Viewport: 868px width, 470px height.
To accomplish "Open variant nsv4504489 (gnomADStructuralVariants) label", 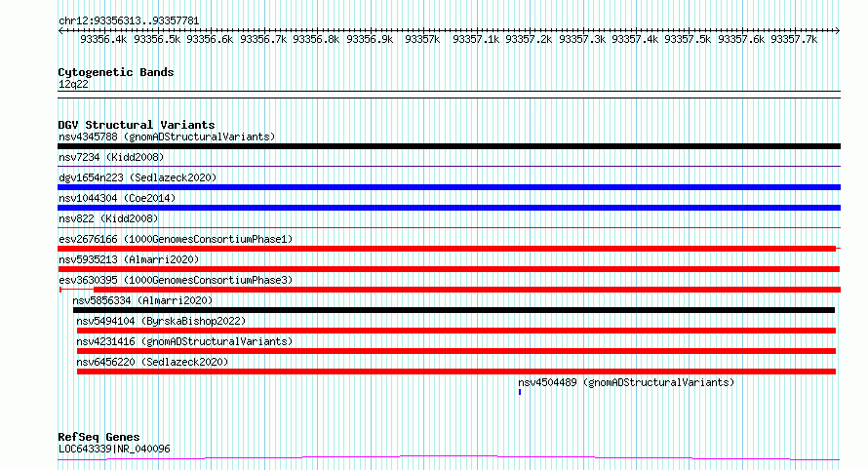I will click(x=626, y=382).
